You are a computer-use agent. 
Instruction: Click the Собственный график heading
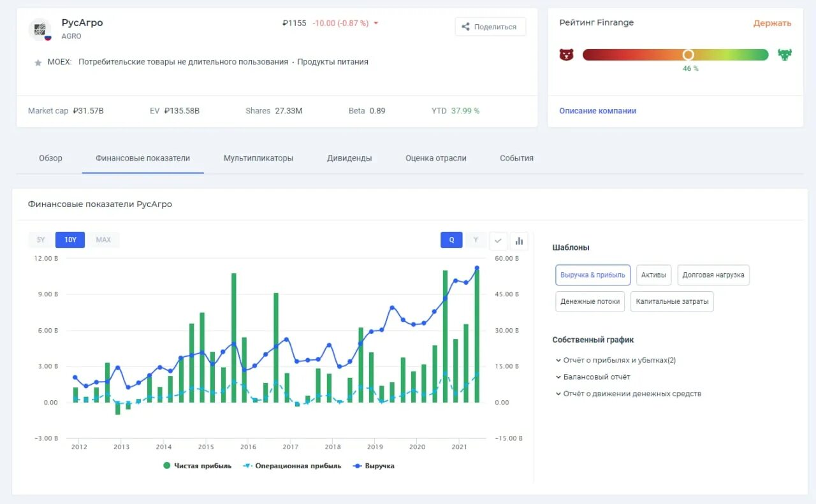(593, 340)
